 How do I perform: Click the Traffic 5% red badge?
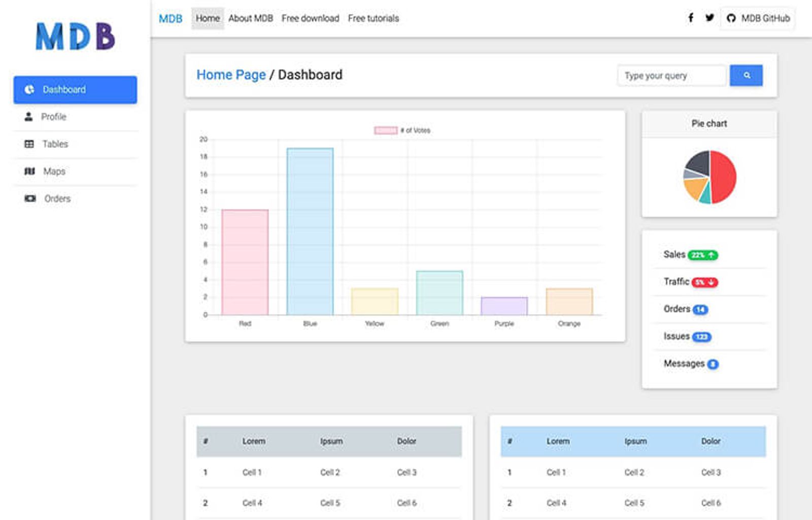tap(704, 282)
